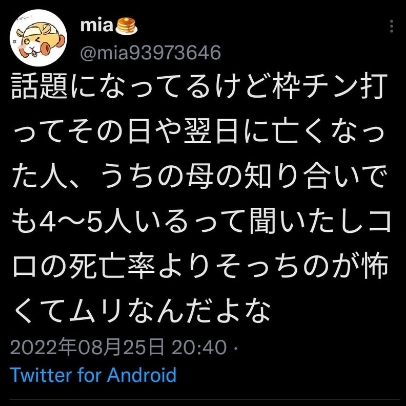Click the dot separator after the 20:40 time
406x406 pixels.
pyautogui.click(x=236, y=348)
